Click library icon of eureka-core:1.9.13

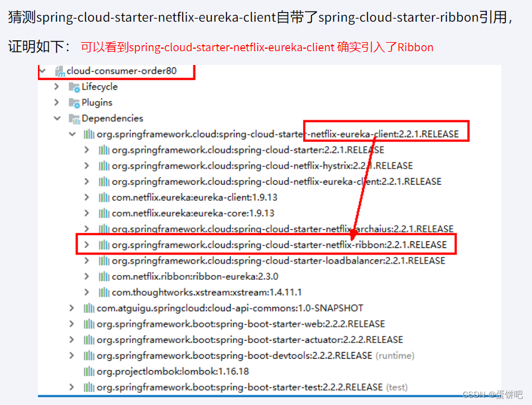[x=104, y=213]
